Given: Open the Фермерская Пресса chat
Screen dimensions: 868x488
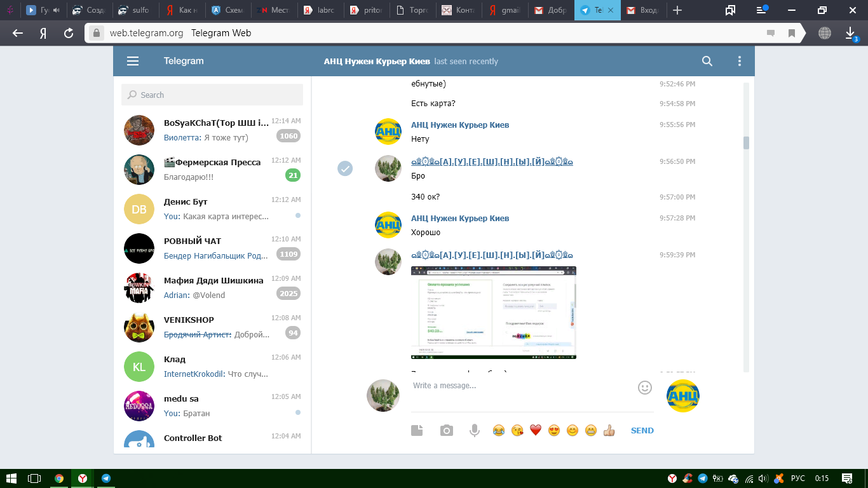Looking at the screenshot, I should (212, 170).
